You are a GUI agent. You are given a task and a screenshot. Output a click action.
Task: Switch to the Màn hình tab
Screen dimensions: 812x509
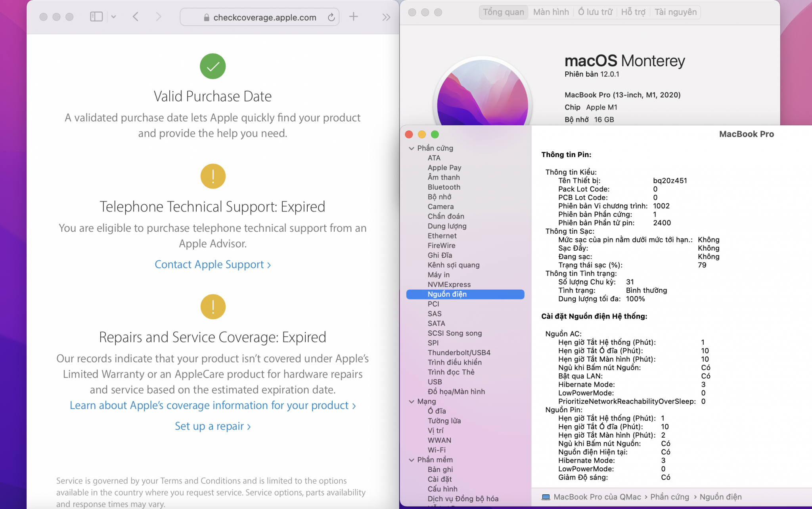pos(551,12)
